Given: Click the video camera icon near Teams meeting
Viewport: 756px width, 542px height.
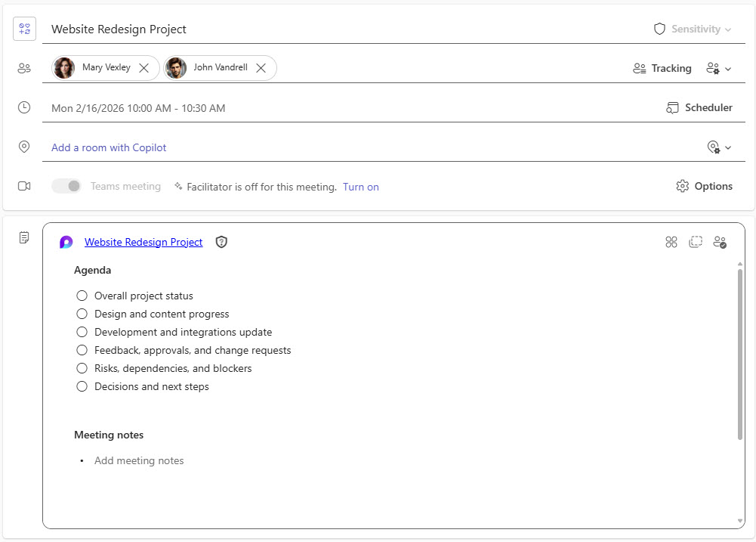Looking at the screenshot, I should 23,186.
